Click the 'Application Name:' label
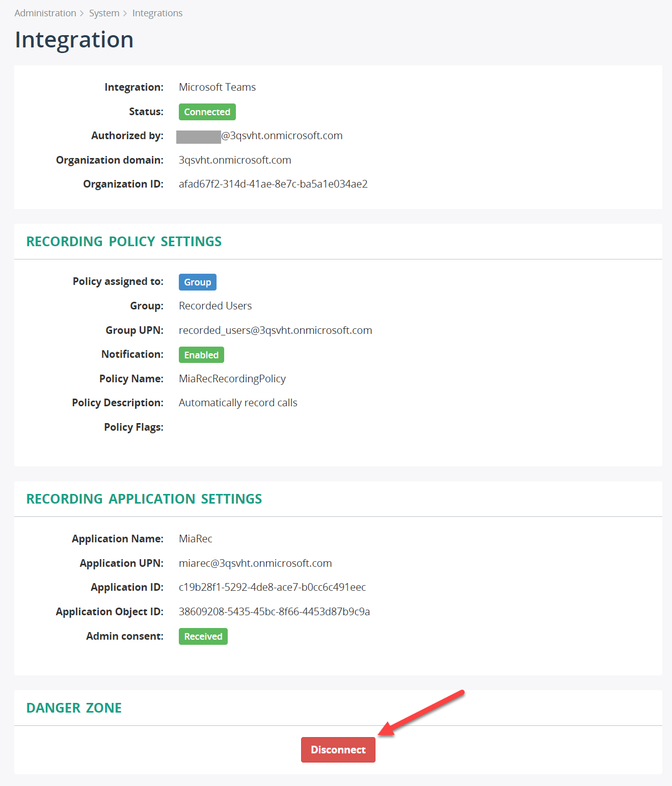Viewport: 672px width, 786px height. 118,539
